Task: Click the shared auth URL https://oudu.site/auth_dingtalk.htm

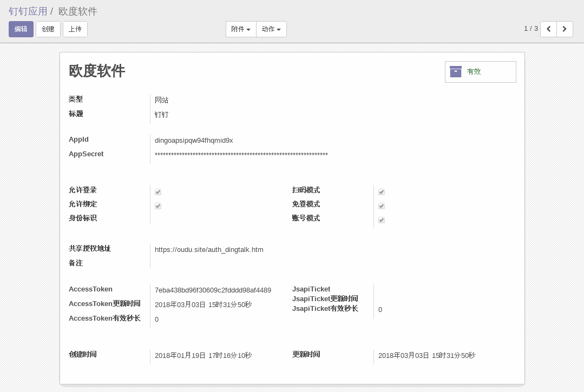Action: click(x=209, y=250)
